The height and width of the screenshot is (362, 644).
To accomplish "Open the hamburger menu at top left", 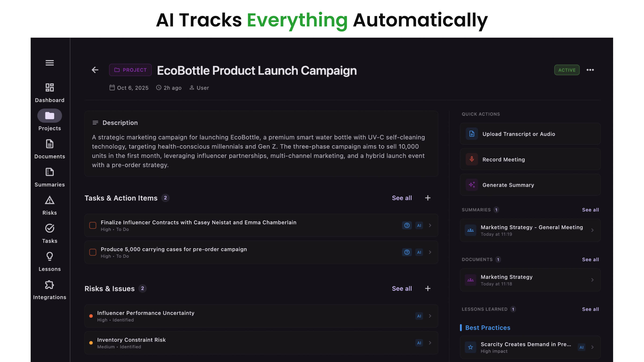I will [50, 63].
